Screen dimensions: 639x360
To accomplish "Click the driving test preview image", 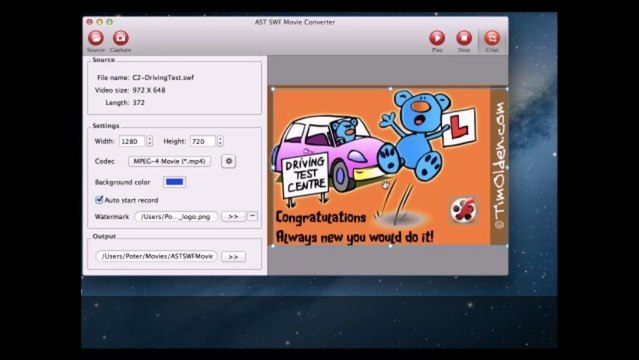I will [390, 167].
